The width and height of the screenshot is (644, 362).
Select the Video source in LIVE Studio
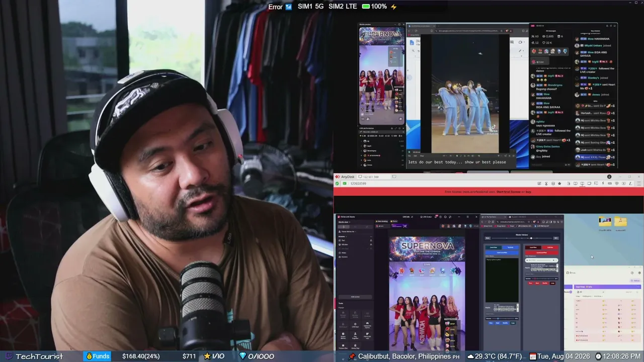coord(344,252)
